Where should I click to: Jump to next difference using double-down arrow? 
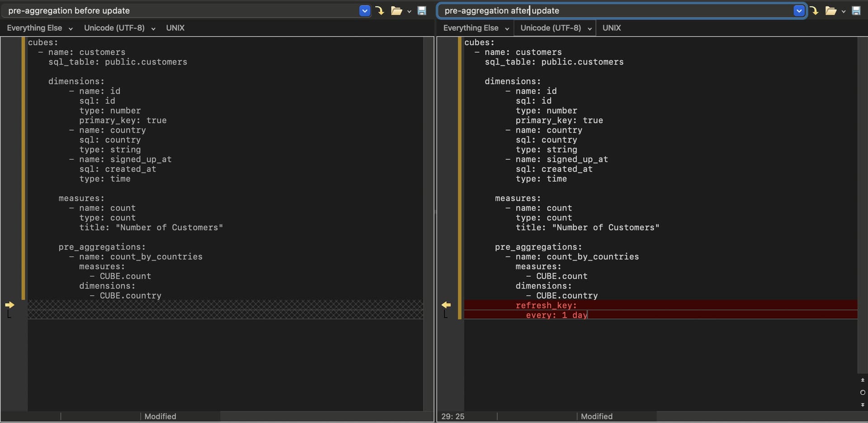pos(863,405)
